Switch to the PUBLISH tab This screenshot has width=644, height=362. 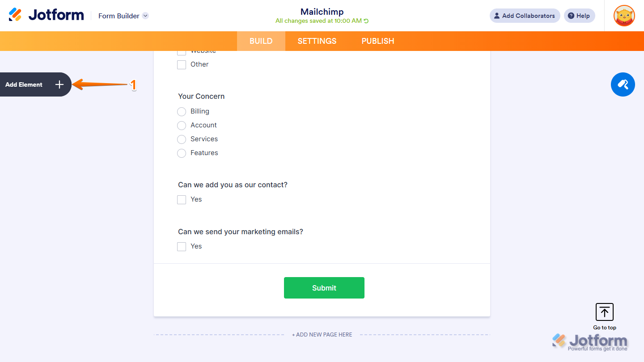pyautogui.click(x=377, y=41)
